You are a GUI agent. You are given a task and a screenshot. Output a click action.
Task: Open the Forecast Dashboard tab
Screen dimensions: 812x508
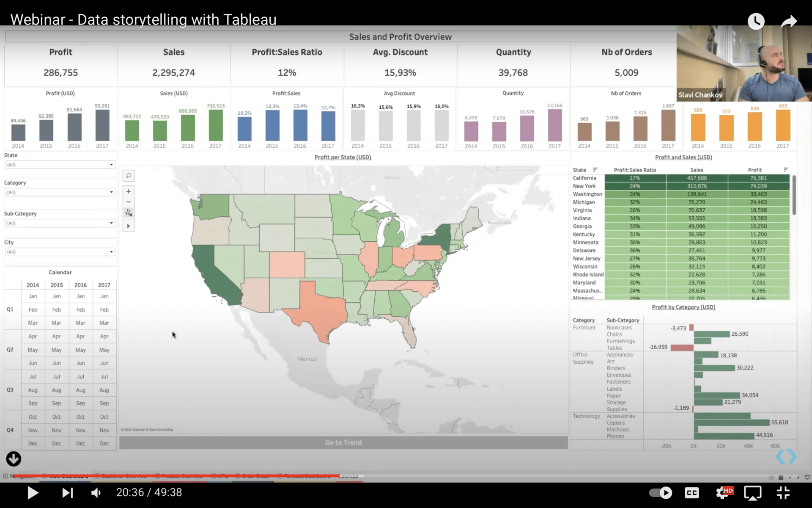click(x=305, y=476)
